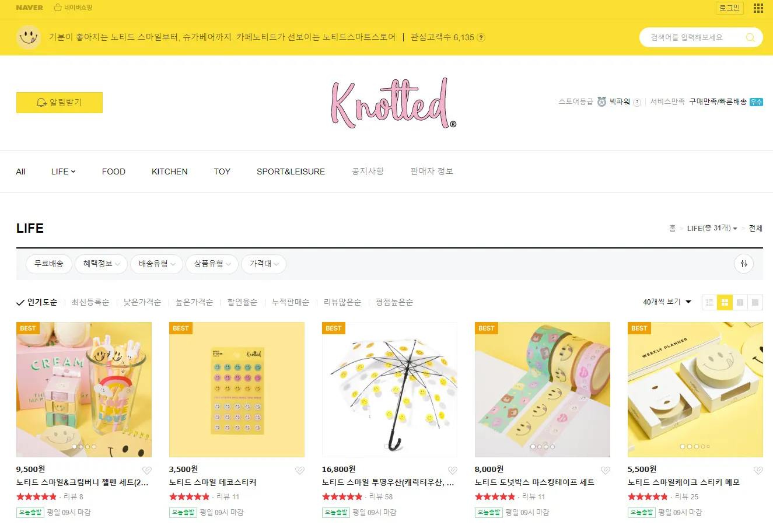The width and height of the screenshot is (773, 532).
Task: Switch to list view layout icon
Action: (709, 302)
